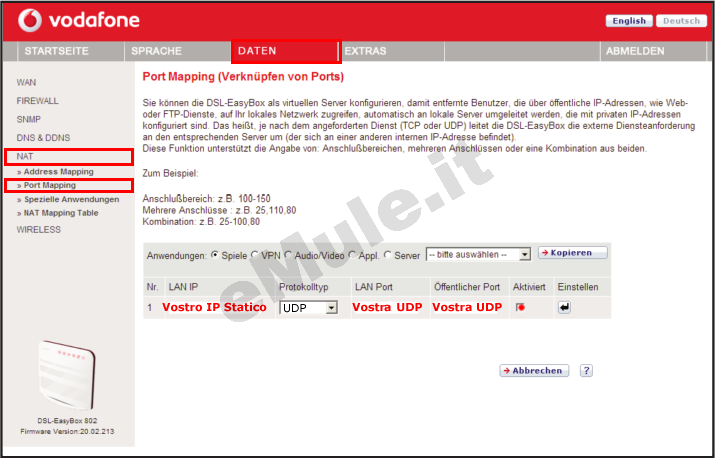Open the FIREWALL sidebar section
715x458 pixels.
[x=37, y=101]
